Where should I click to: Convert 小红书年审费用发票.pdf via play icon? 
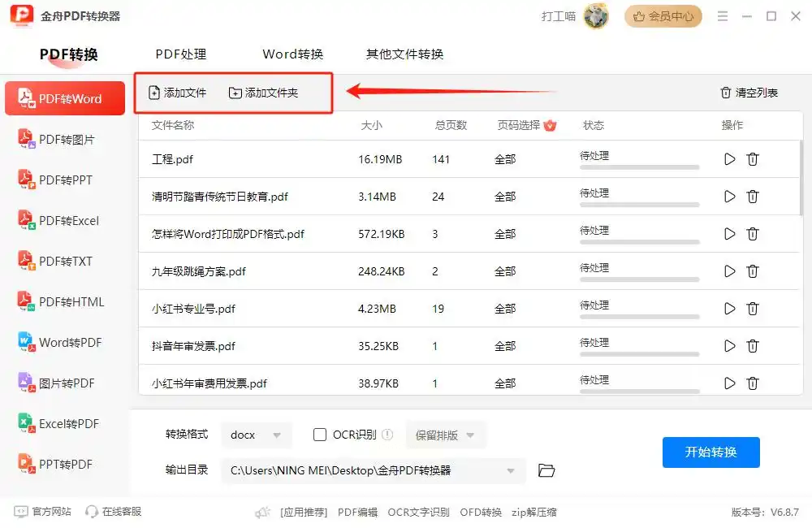point(730,383)
